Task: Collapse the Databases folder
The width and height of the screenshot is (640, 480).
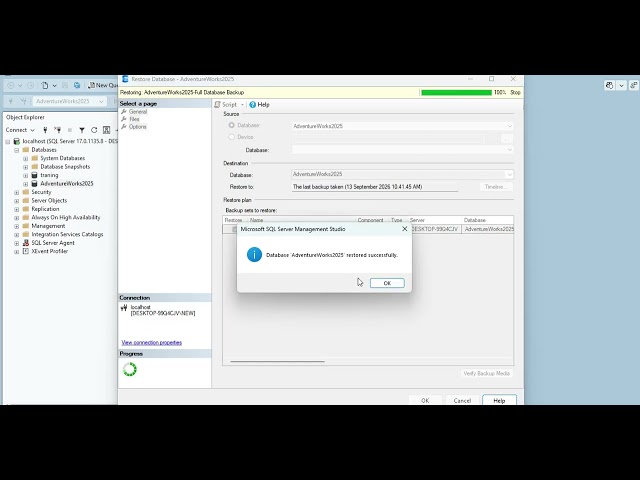Action: [x=17, y=150]
